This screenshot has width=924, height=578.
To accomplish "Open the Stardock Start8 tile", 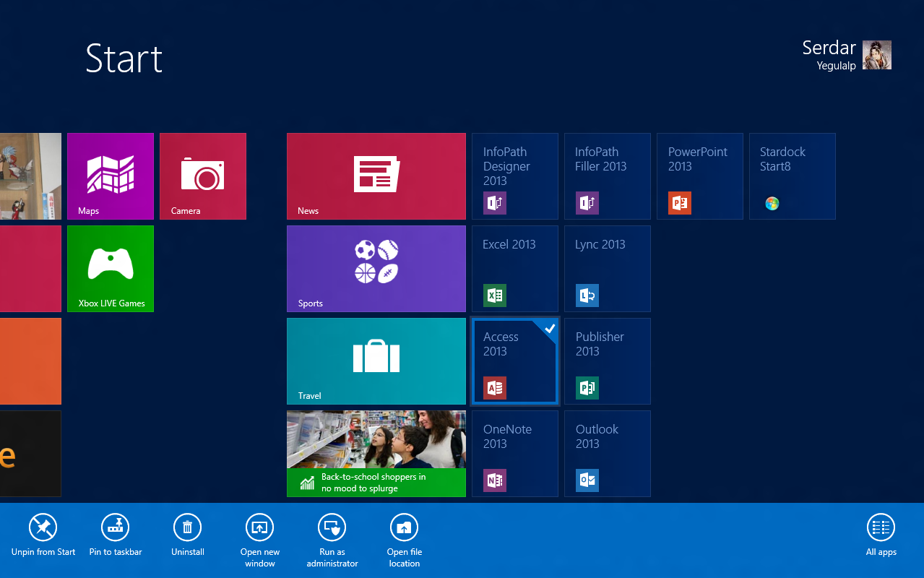I will [793, 176].
